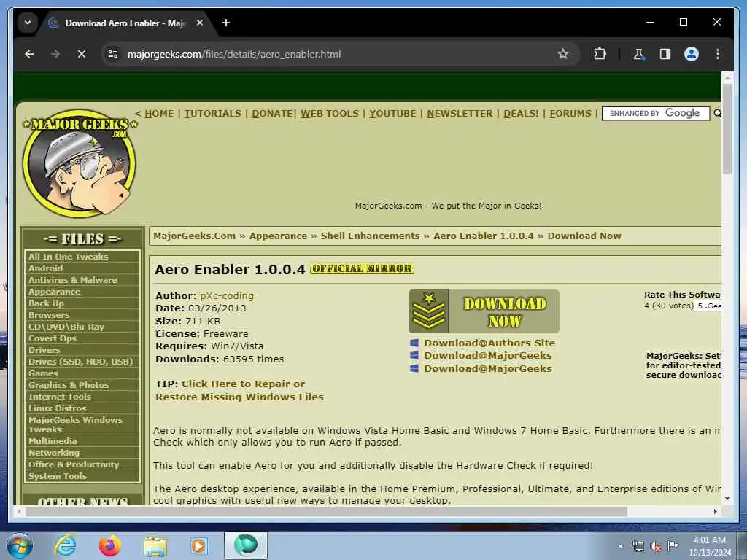Open the HOME menu link

[x=158, y=113]
